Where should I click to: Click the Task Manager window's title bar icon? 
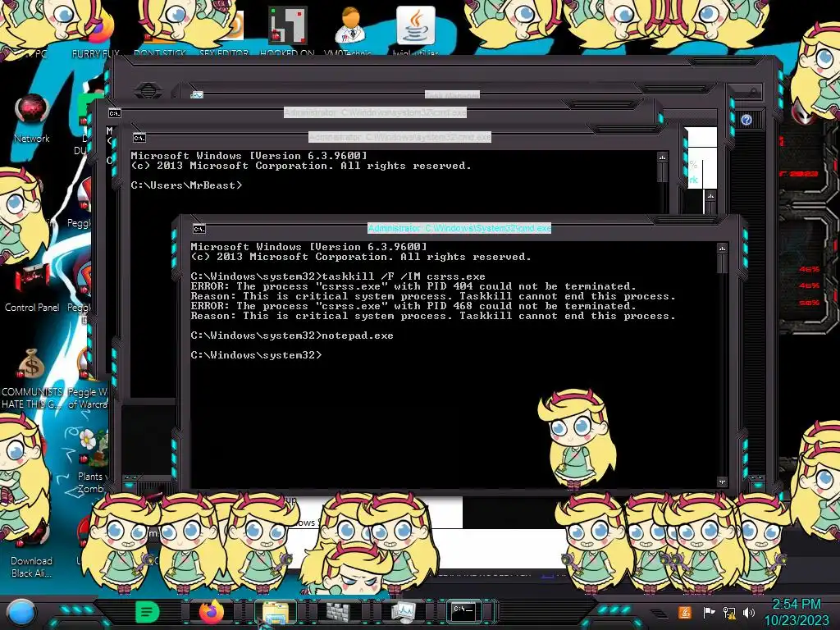tap(197, 95)
